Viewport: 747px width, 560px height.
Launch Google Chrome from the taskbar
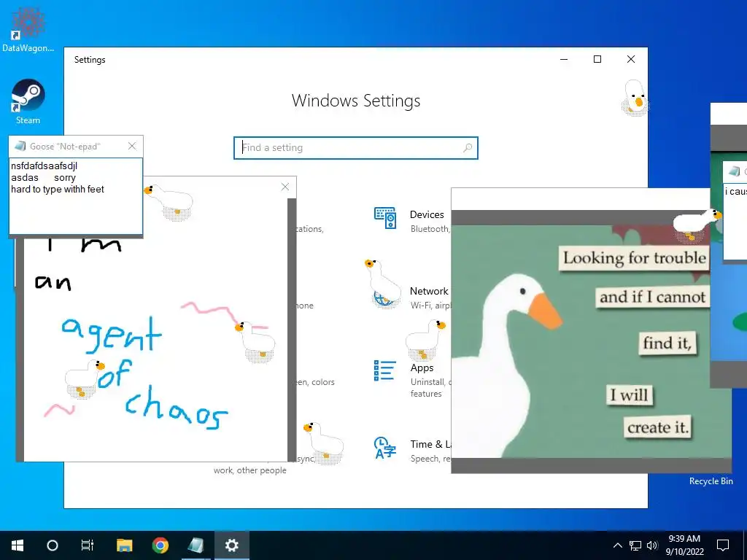pyautogui.click(x=160, y=545)
